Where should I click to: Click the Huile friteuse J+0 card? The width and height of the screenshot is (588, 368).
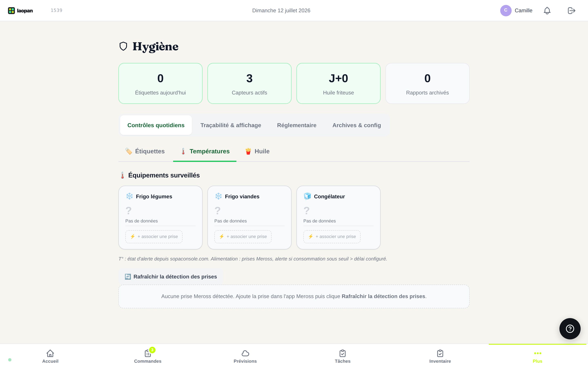coord(338,83)
